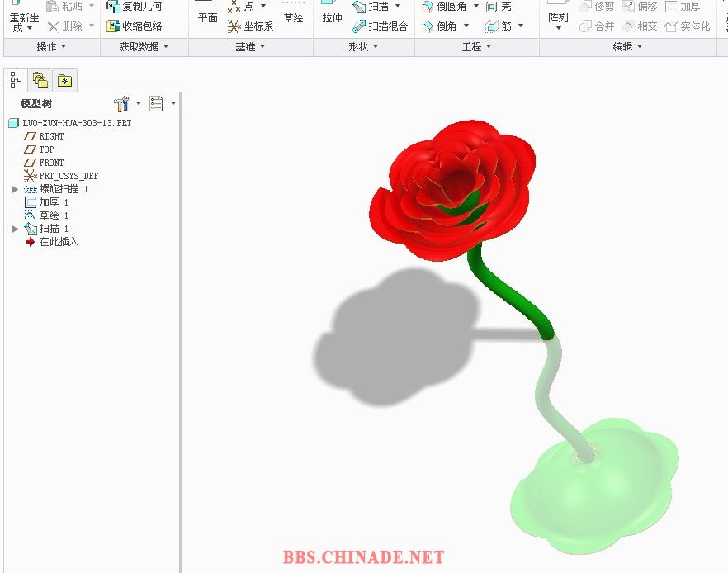Click the Rib (筋) icon

pos(492,26)
